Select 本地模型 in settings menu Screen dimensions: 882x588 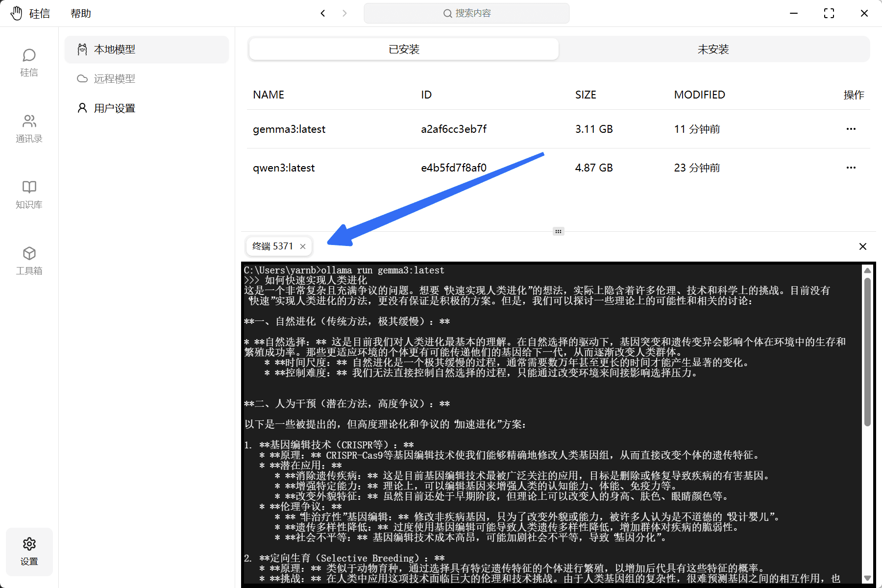(x=147, y=49)
